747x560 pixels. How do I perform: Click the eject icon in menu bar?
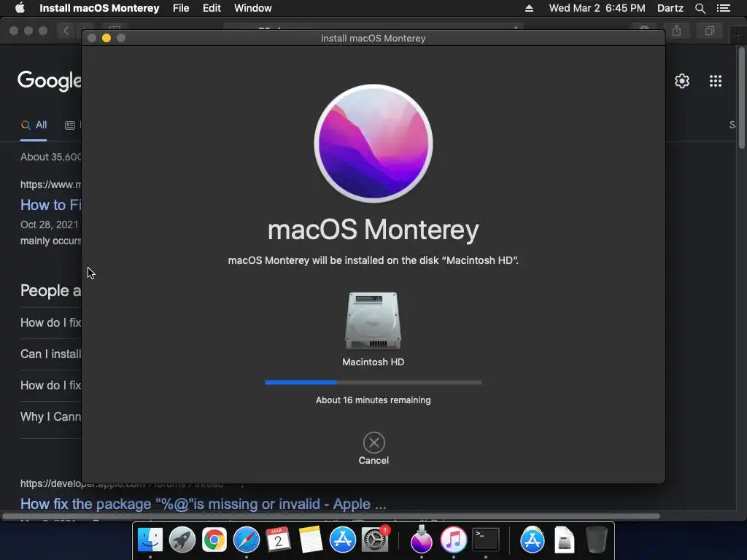[x=529, y=8]
